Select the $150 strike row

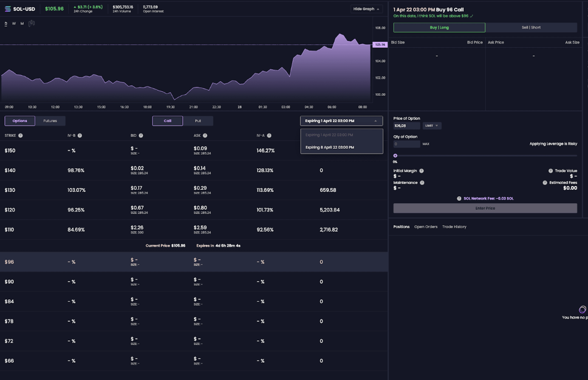click(194, 151)
